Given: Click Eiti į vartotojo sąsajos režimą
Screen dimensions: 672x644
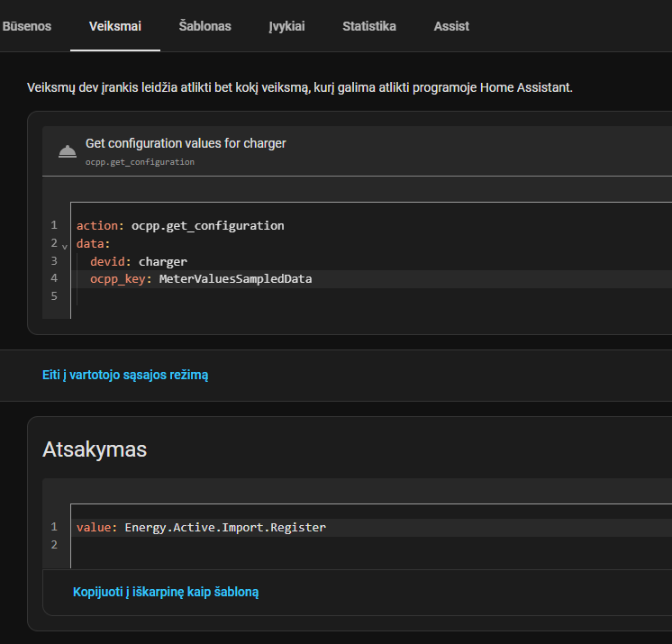Looking at the screenshot, I should pos(125,375).
